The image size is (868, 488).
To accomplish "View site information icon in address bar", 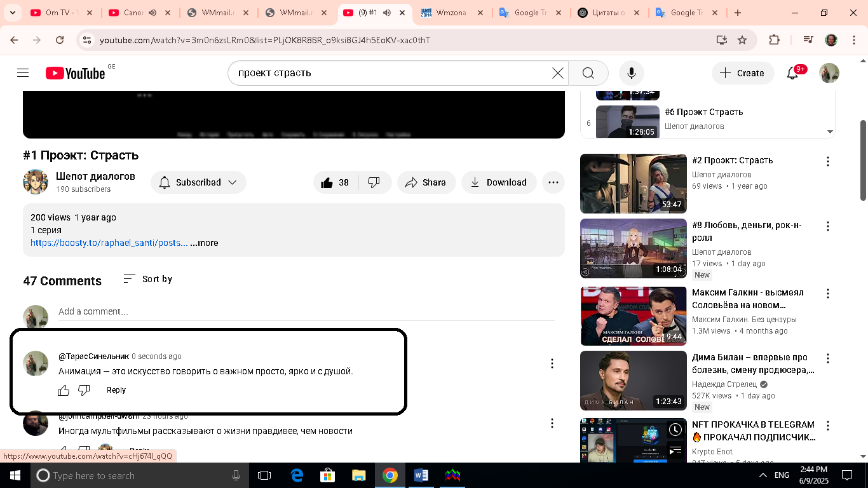I will [87, 40].
